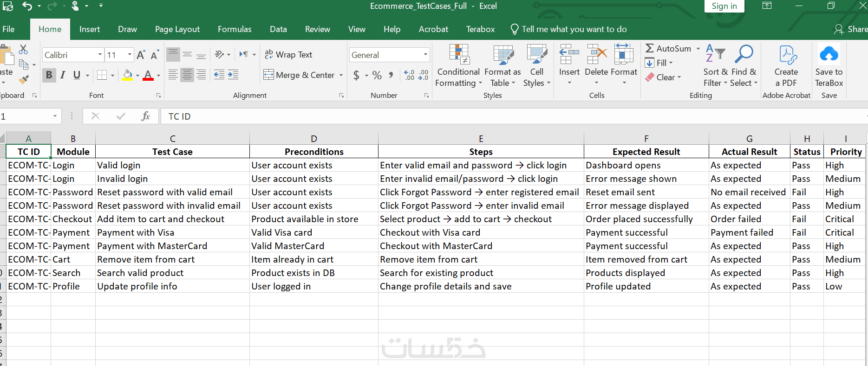868x366 pixels.
Task: Switch to the Formulas ribbon tab
Action: click(x=235, y=29)
